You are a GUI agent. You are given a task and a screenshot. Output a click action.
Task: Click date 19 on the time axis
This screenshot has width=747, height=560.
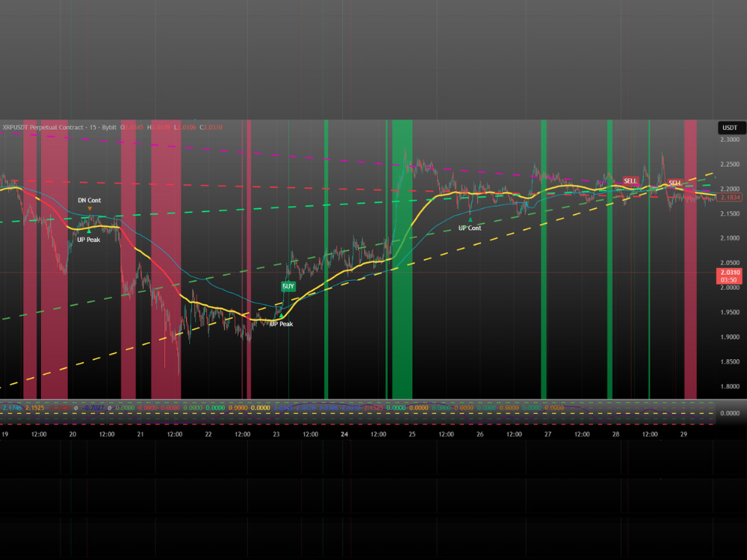(x=4, y=435)
